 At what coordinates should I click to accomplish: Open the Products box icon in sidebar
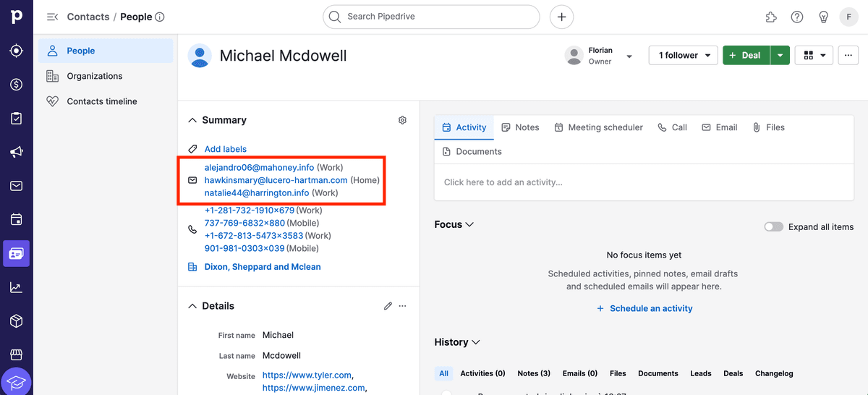(16, 320)
